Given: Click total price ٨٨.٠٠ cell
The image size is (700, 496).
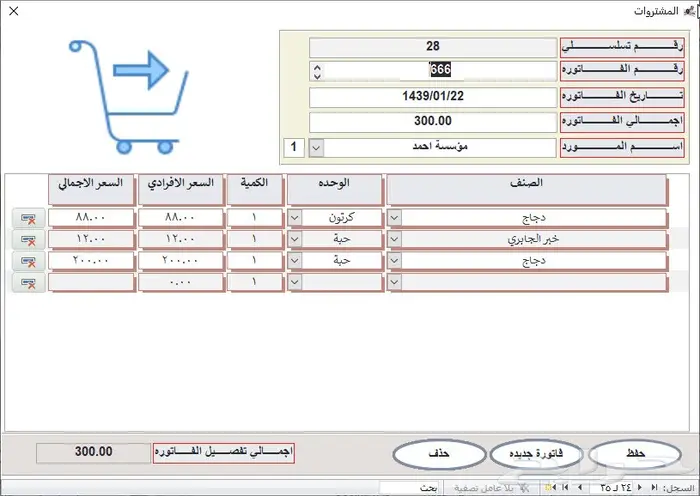Looking at the screenshot, I should (91, 218).
